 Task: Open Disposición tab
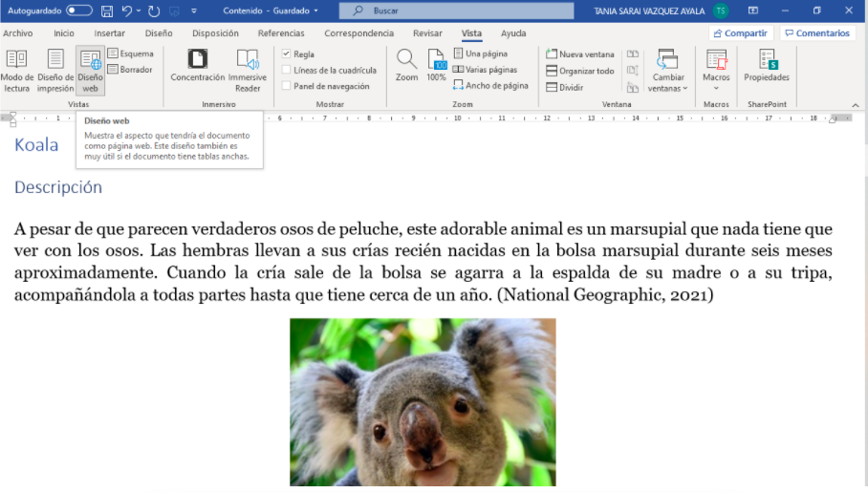click(x=215, y=33)
